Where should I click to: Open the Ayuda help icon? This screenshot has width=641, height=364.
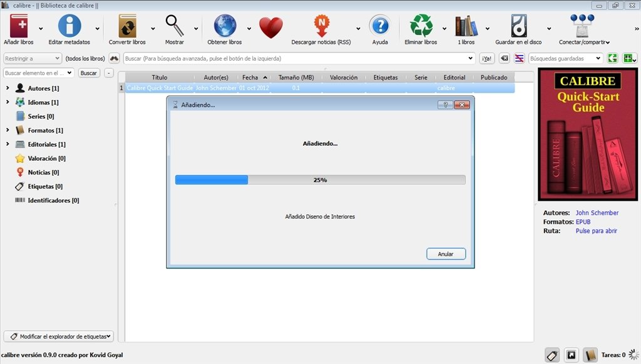[380, 26]
